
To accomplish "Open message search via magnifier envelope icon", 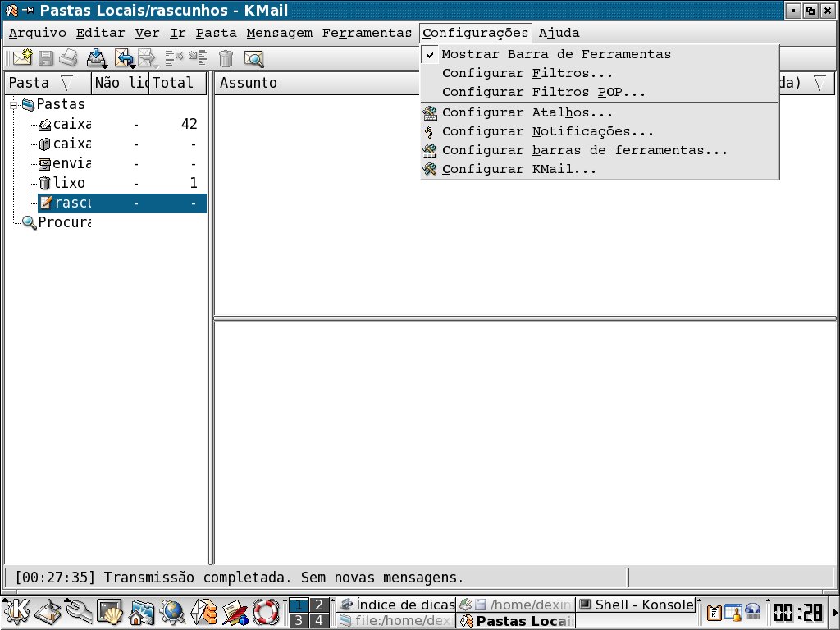I will coord(254,58).
